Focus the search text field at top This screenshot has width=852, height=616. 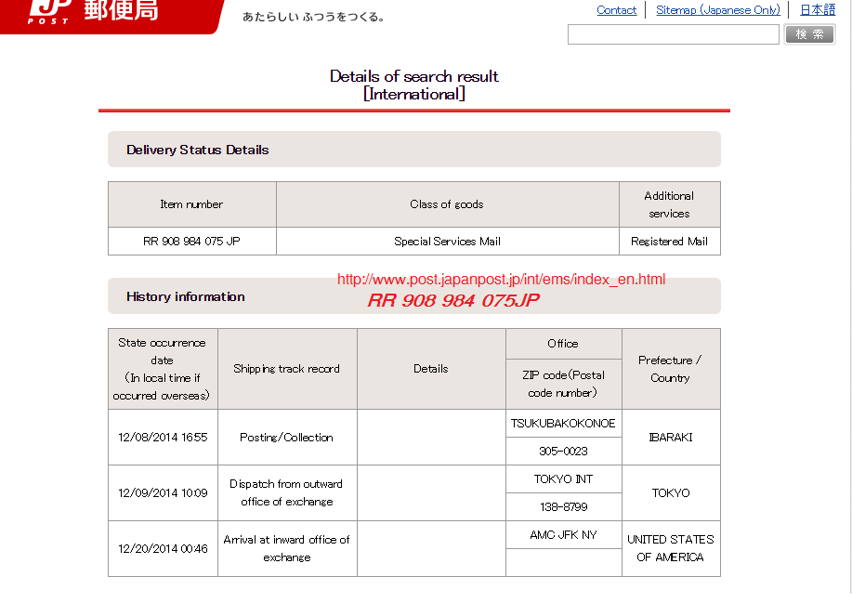point(673,34)
